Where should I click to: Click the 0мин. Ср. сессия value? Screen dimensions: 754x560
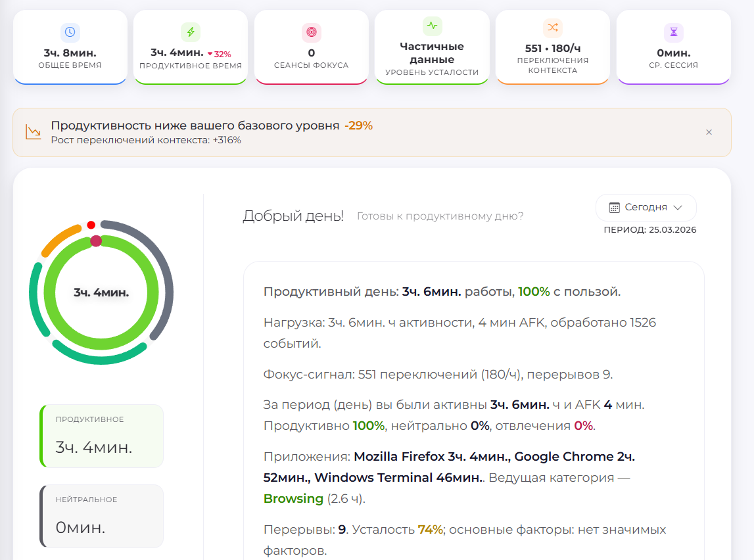coord(674,53)
